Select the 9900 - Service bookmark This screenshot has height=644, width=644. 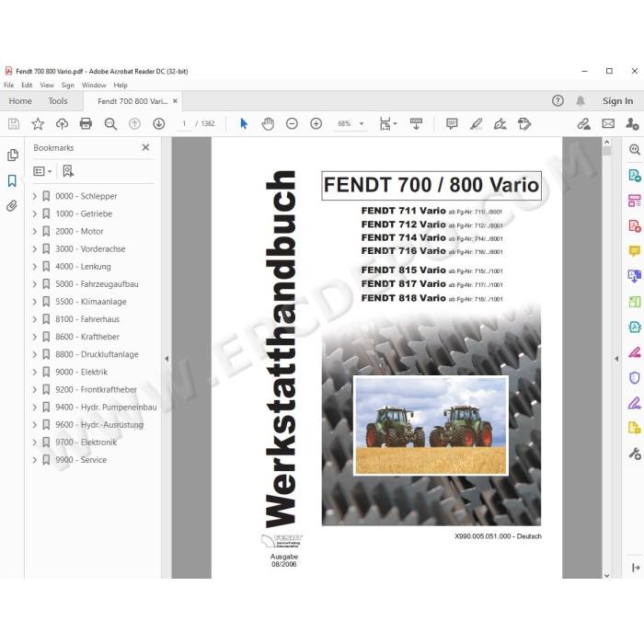coord(81,460)
